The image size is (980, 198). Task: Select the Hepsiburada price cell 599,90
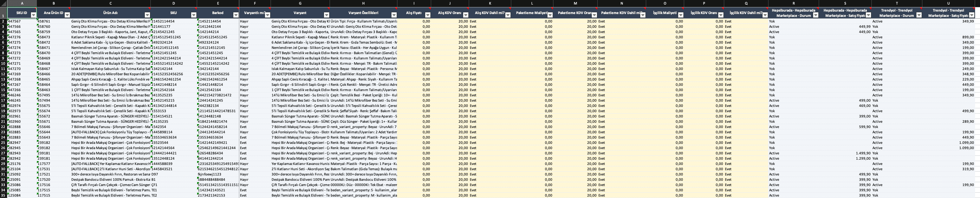(x=845, y=127)
